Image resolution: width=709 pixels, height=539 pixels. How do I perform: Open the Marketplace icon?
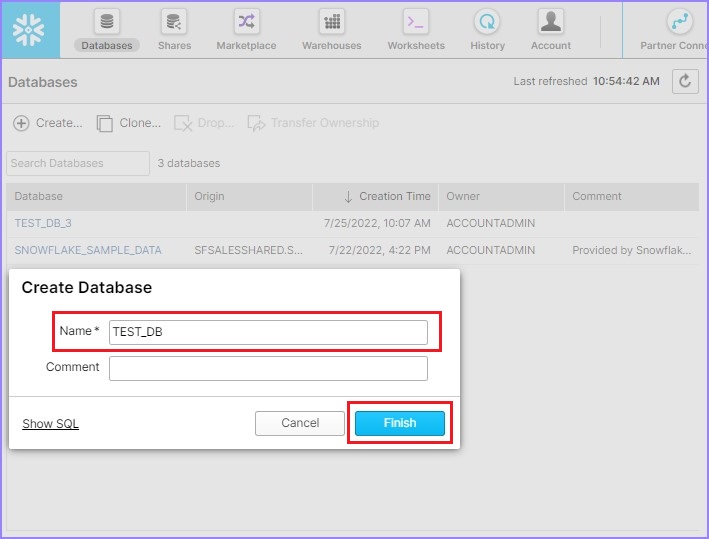pyautogui.click(x=246, y=22)
